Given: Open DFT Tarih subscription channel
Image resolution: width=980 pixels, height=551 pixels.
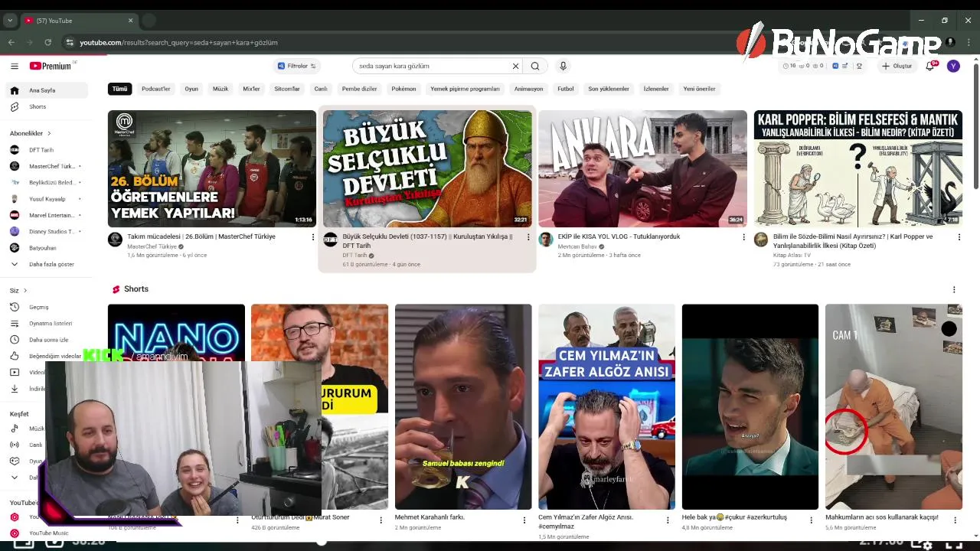Looking at the screenshot, I should tap(46, 150).
